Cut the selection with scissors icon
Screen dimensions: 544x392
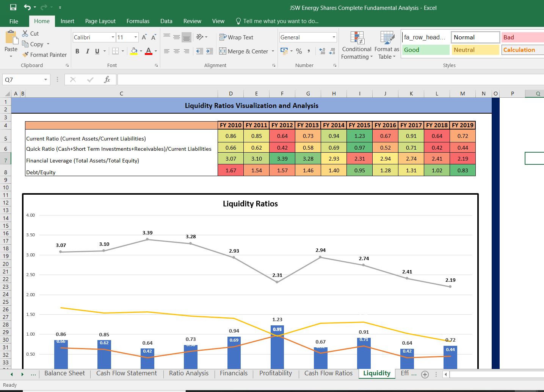pyautogui.click(x=25, y=33)
